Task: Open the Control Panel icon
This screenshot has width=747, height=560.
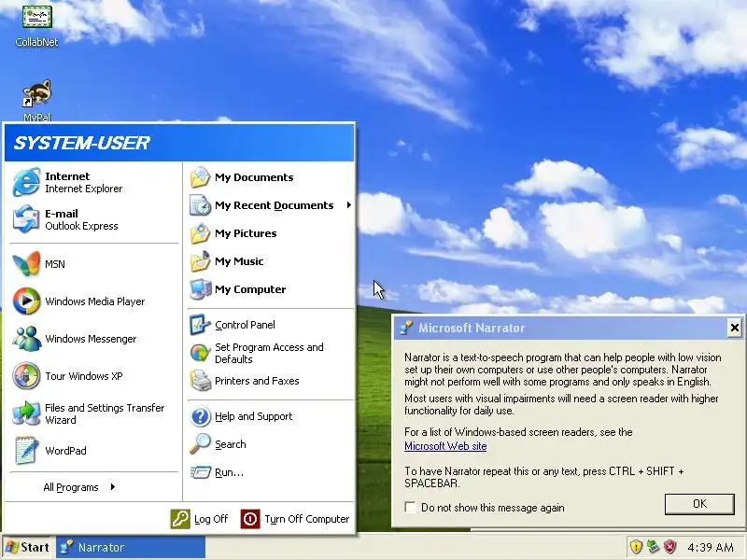Action: tap(200, 325)
